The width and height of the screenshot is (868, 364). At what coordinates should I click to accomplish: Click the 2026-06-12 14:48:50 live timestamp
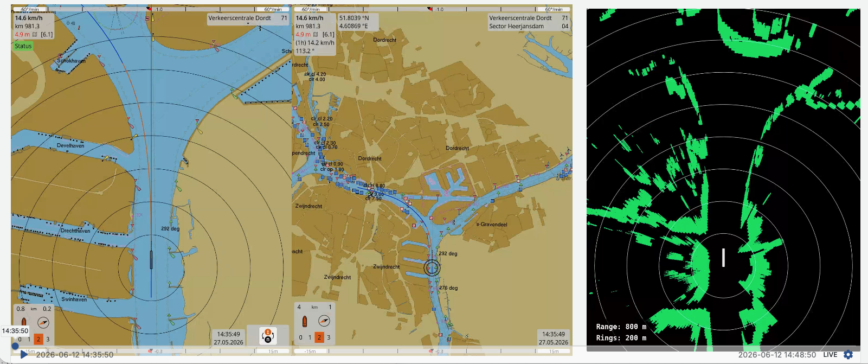[777, 355]
